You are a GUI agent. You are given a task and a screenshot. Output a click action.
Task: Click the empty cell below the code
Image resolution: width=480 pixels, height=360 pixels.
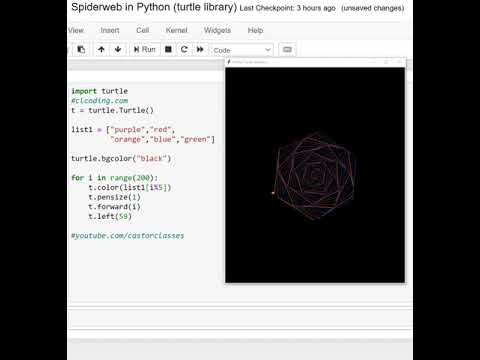pyautogui.click(x=240, y=318)
